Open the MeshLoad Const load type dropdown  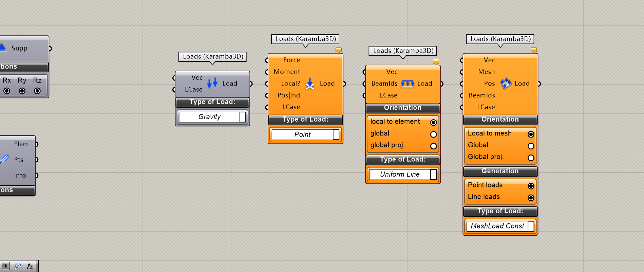(531, 226)
